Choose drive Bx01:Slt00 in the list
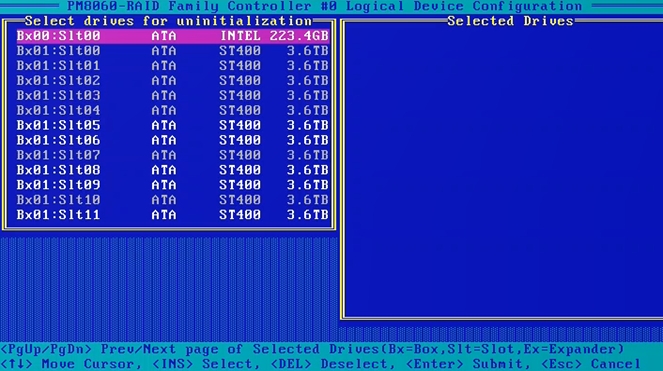Viewport: 663px width, 371px height. pyautogui.click(x=173, y=51)
